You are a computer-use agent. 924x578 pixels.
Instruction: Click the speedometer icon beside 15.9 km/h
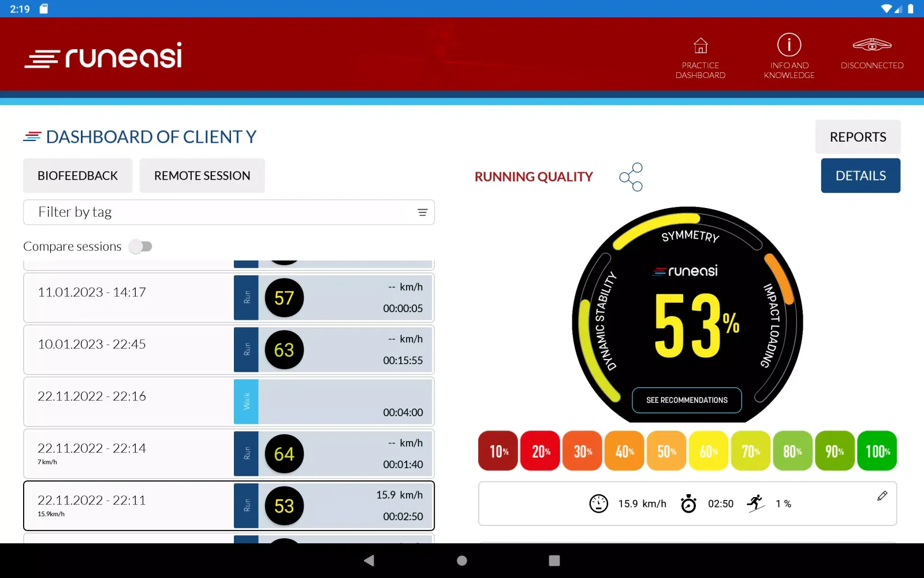[598, 503]
